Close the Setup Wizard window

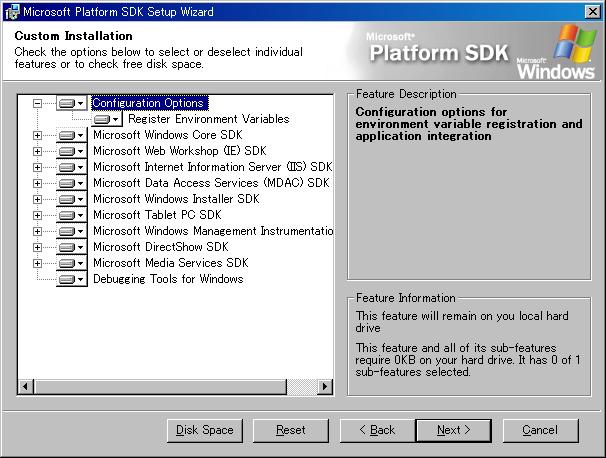592,12
